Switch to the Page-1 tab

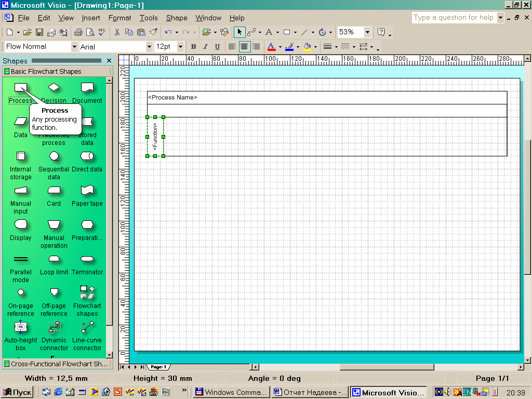(158, 367)
